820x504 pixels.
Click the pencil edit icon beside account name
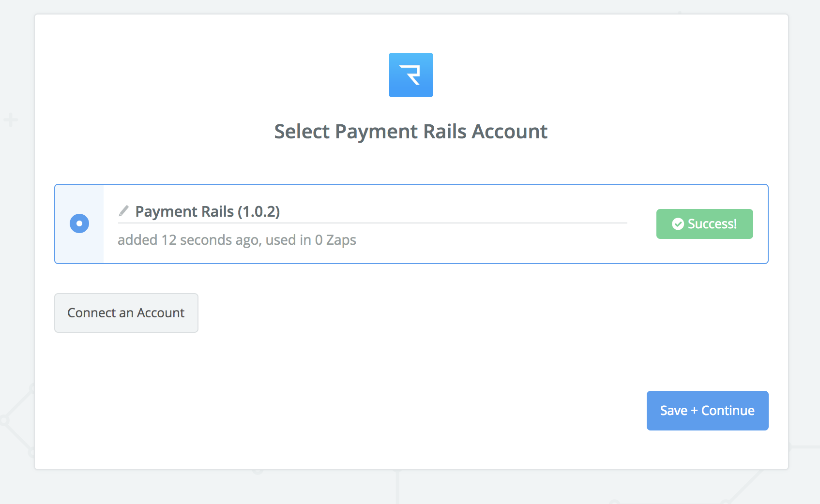point(124,211)
